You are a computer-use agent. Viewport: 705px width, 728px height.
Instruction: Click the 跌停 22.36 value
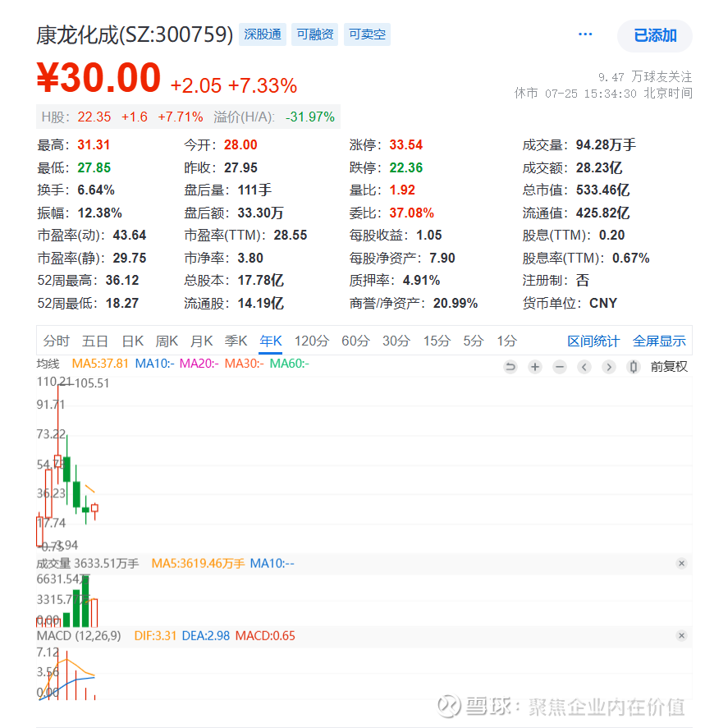[x=406, y=167]
